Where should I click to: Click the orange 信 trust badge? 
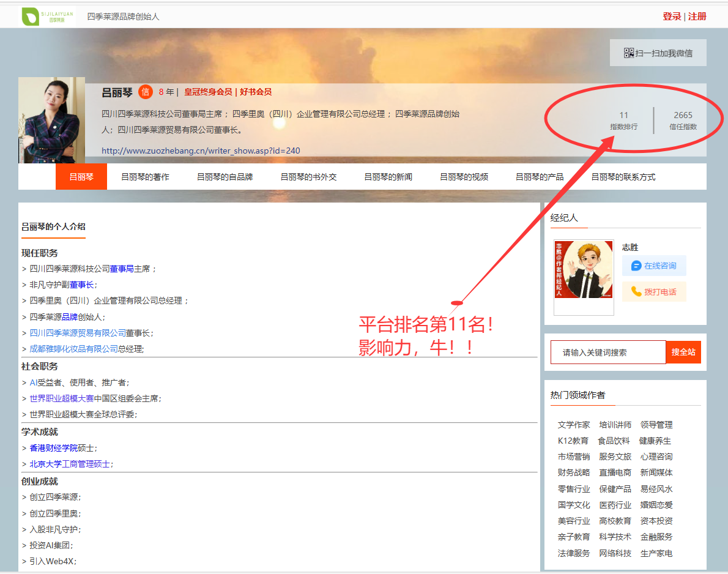point(145,92)
